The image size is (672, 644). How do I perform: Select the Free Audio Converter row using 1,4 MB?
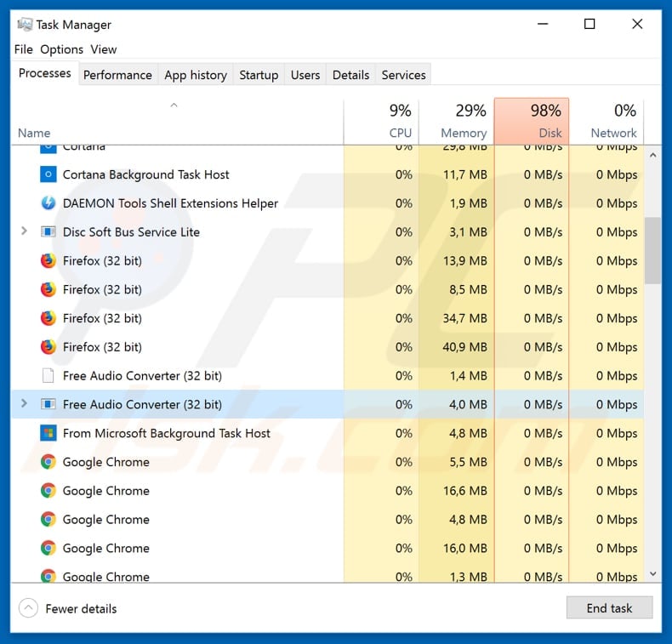coord(327,375)
